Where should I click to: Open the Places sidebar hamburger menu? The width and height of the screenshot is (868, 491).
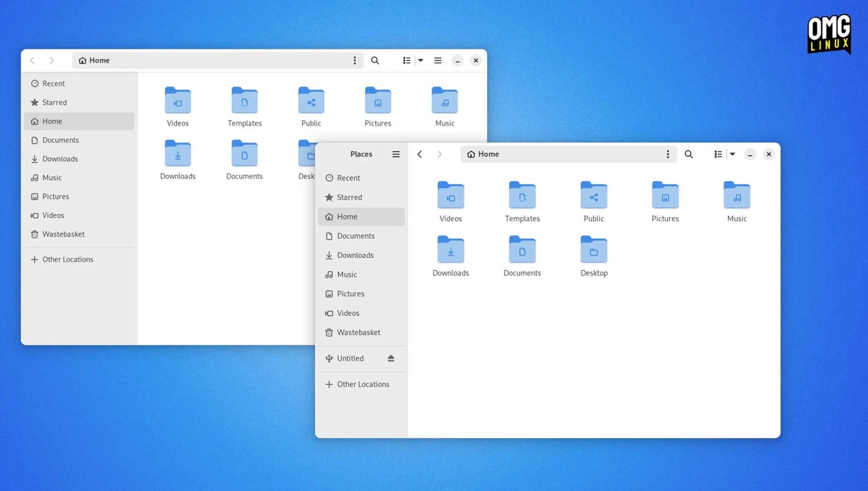[x=396, y=154]
